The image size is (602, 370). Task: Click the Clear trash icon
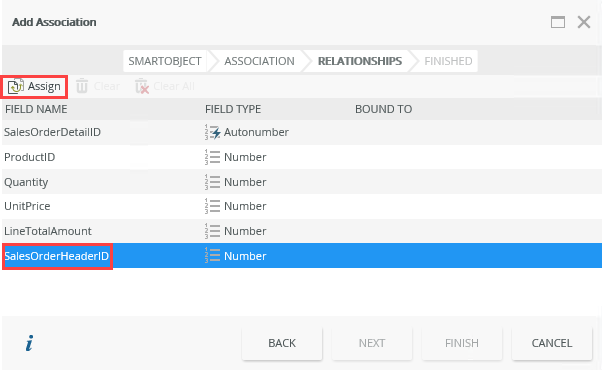(x=82, y=86)
